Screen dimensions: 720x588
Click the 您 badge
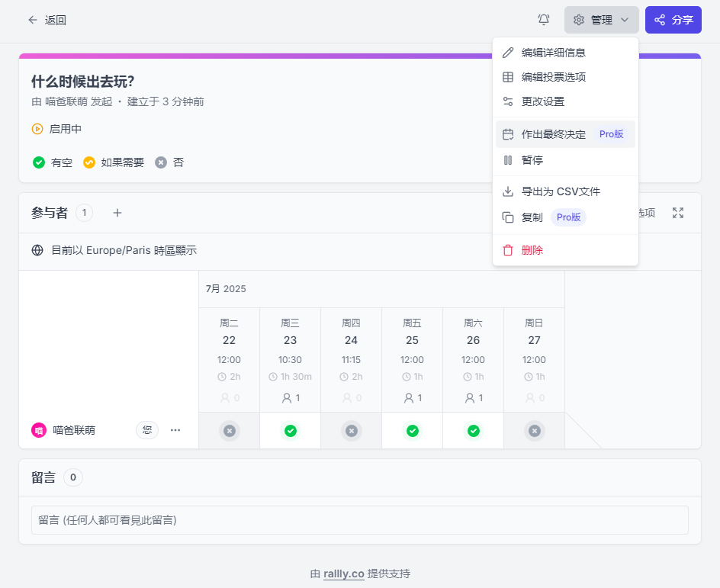click(147, 430)
